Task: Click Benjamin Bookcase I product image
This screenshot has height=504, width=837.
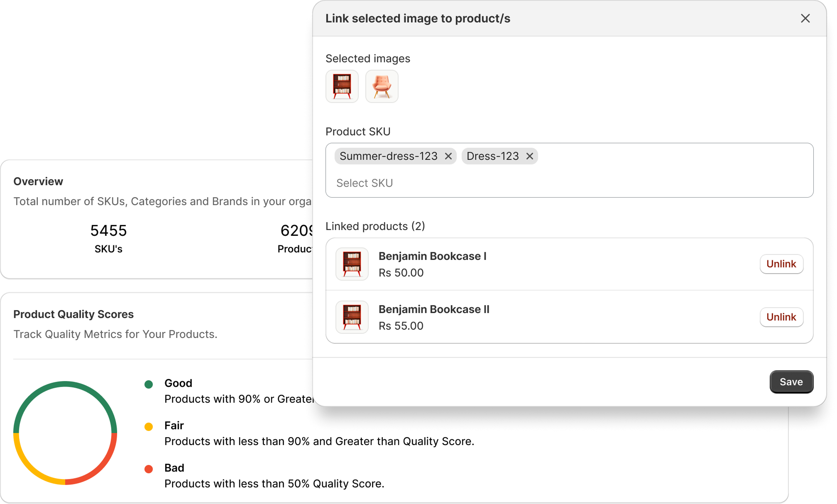Action: [x=352, y=264]
